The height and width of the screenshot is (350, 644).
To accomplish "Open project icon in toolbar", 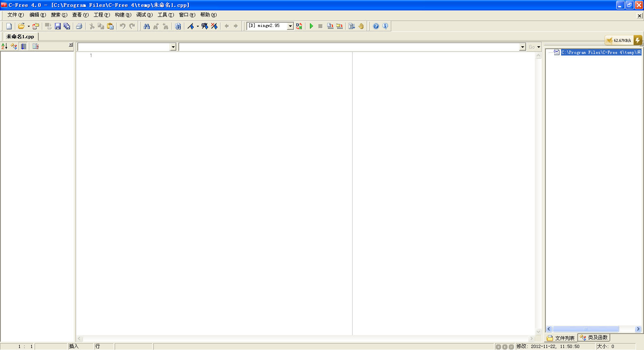I will [36, 26].
